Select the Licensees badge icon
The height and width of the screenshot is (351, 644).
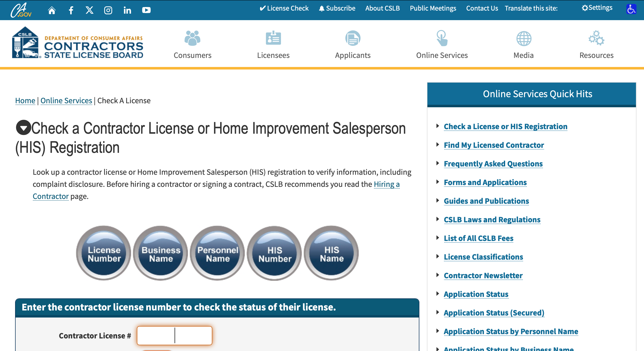[273, 38]
